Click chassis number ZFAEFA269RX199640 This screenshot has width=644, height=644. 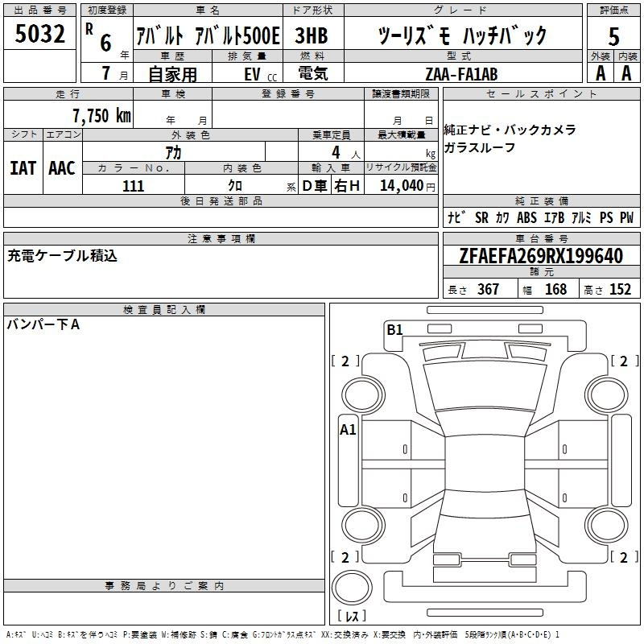coord(541,256)
